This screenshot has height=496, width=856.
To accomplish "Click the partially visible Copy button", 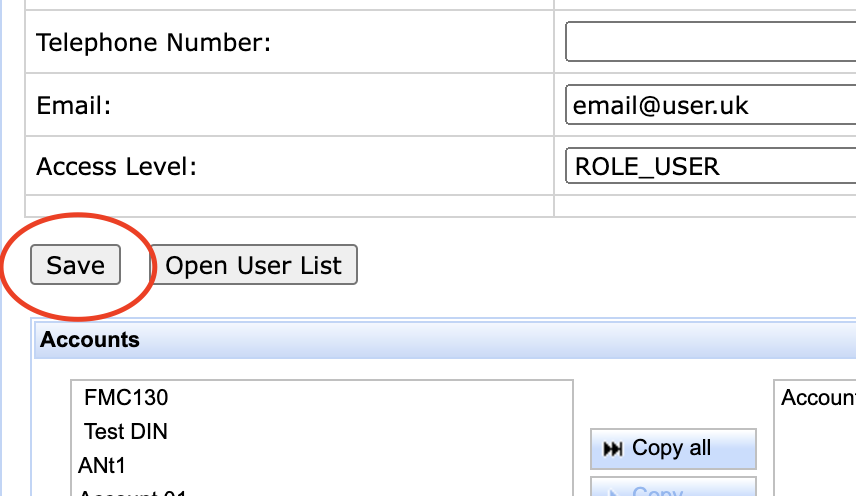I will (x=672, y=490).
